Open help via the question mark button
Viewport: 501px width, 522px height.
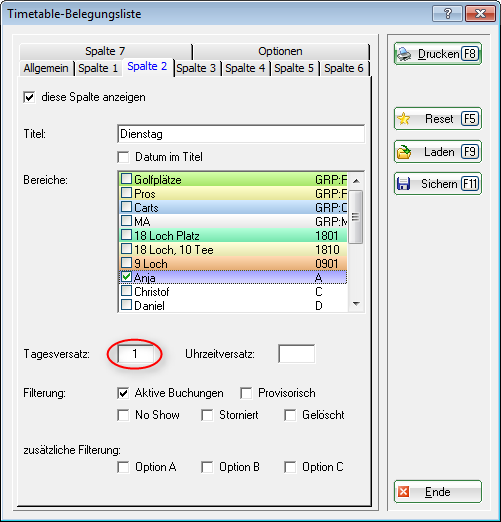click(x=448, y=14)
